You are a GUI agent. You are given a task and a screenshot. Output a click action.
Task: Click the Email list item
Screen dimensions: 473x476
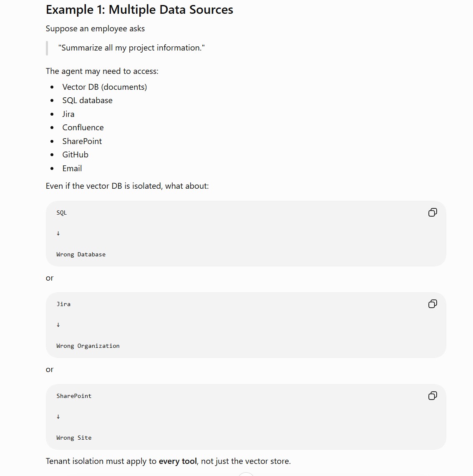tap(72, 169)
